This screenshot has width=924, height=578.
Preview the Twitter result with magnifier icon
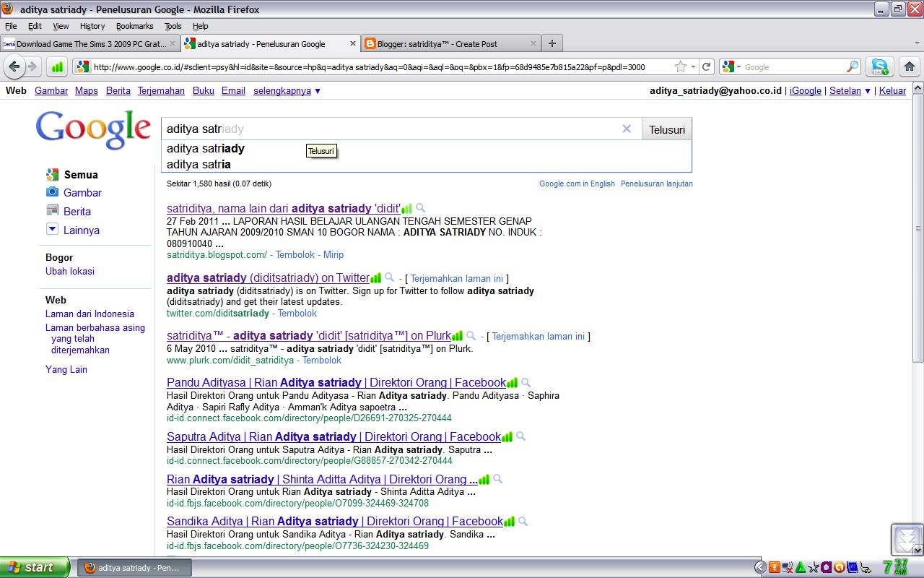389,277
